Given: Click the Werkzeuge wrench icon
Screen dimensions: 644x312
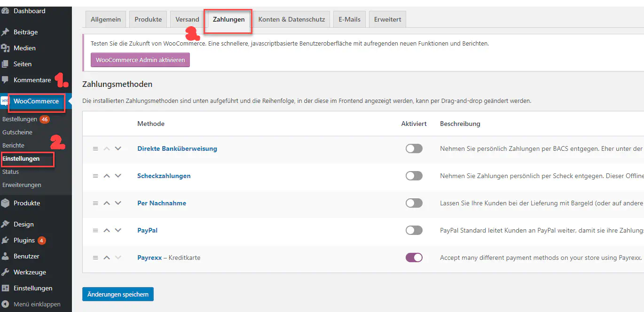Looking at the screenshot, I should coord(6,272).
